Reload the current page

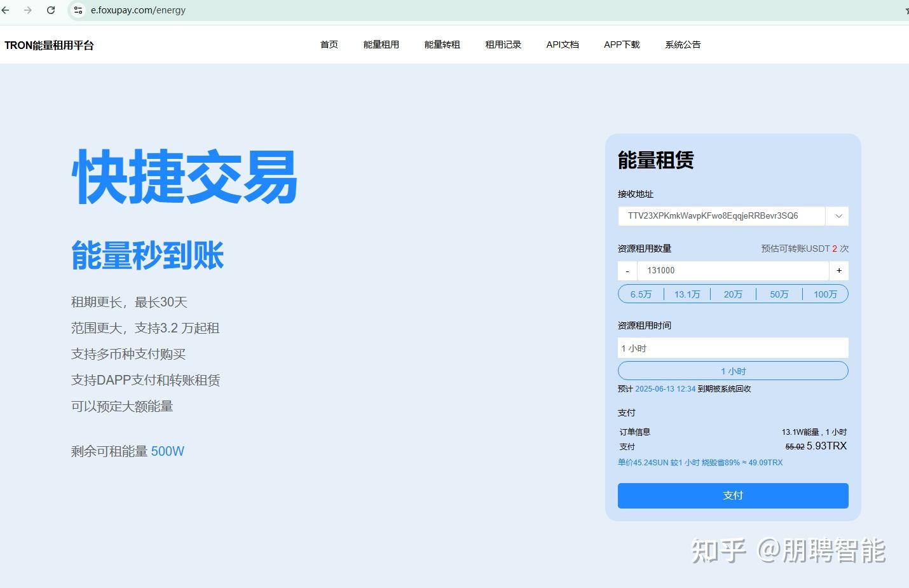click(x=51, y=10)
